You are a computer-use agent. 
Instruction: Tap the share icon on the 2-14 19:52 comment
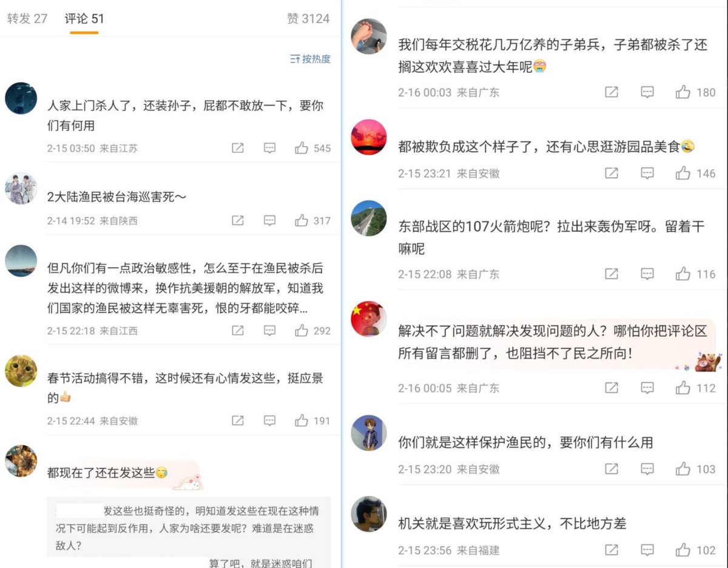tap(238, 221)
